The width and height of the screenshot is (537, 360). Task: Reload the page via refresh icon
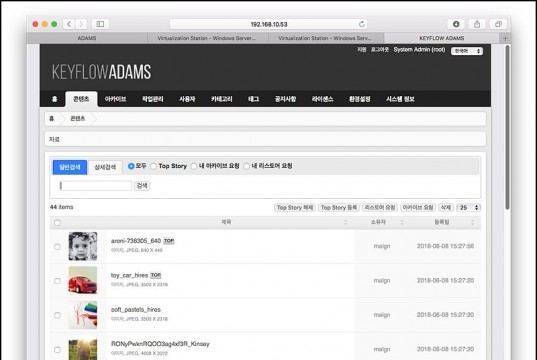(x=362, y=24)
